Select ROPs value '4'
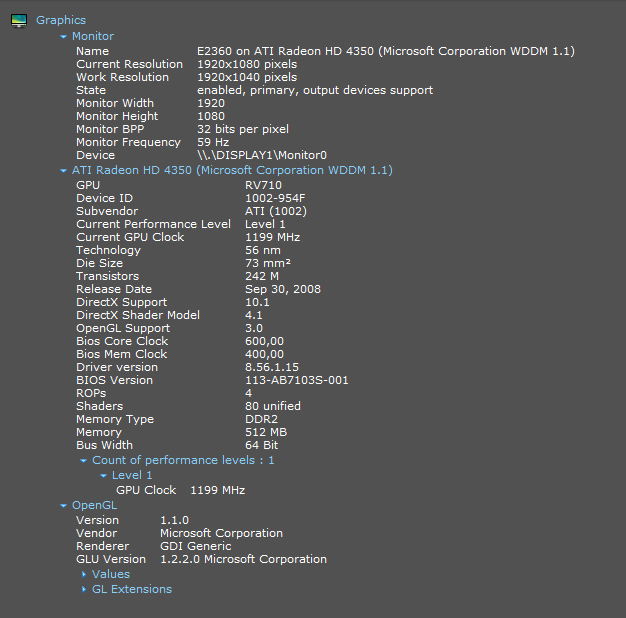This screenshot has width=626, height=618. tap(248, 393)
